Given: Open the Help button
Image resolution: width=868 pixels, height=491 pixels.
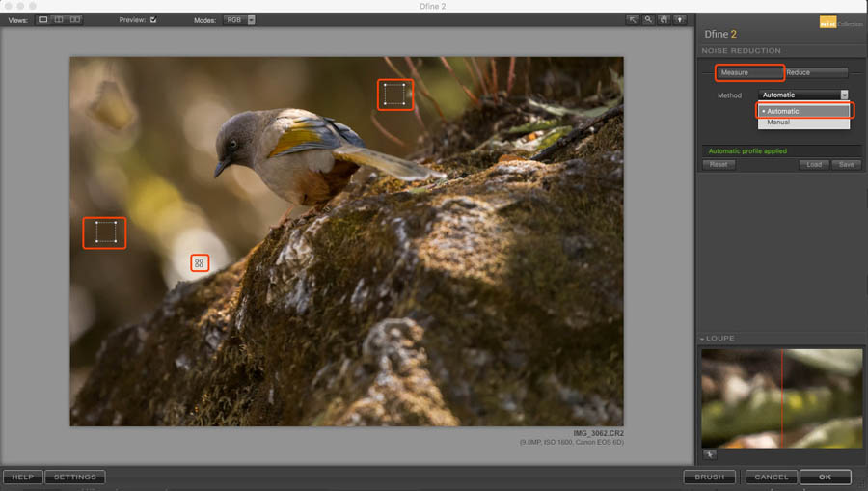Looking at the screenshot, I should [x=23, y=477].
